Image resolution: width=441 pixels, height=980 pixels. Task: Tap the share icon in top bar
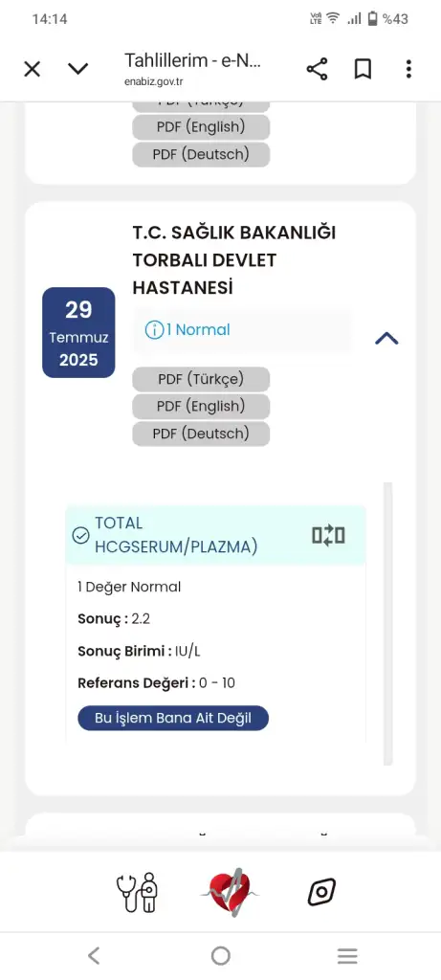coord(317,69)
